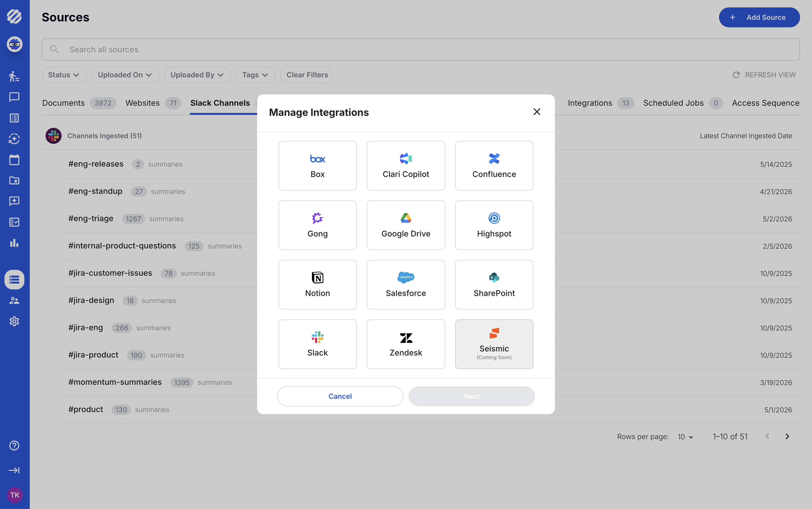
Task: Cancel the Manage Integrations dialog
Action: pyautogui.click(x=340, y=396)
